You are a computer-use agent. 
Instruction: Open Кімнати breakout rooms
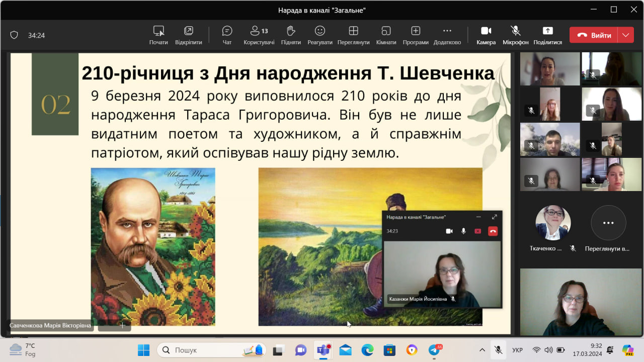click(x=386, y=35)
